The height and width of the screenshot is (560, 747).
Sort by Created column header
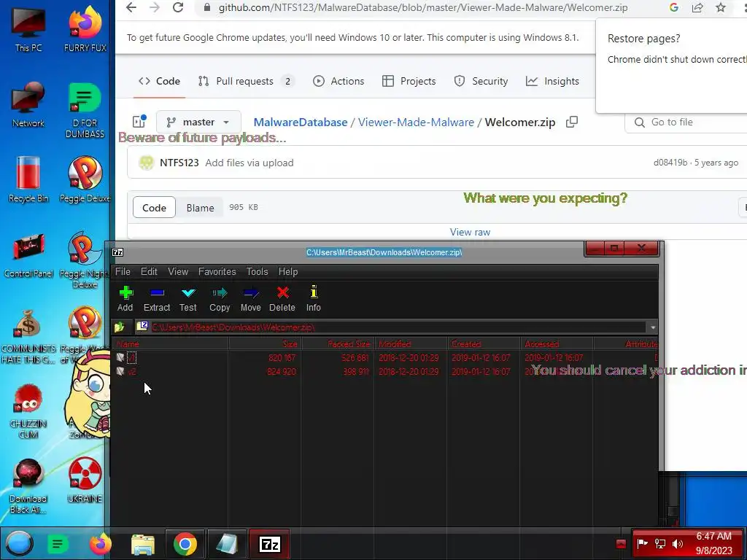click(484, 344)
